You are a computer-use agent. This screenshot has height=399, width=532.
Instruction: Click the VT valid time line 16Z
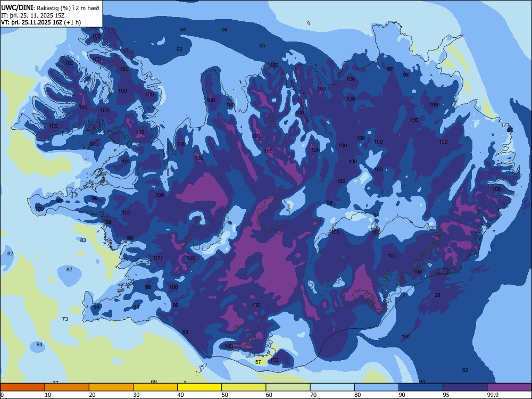pos(41,22)
